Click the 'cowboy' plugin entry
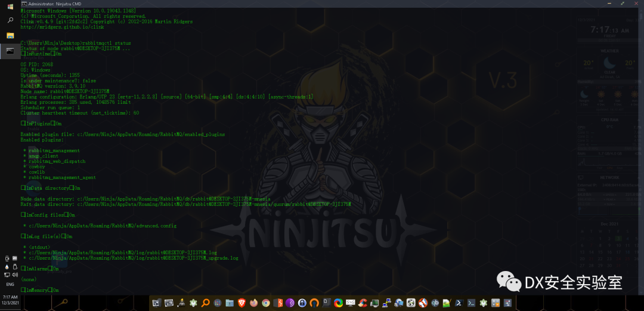This screenshot has height=311, width=644. [x=36, y=167]
